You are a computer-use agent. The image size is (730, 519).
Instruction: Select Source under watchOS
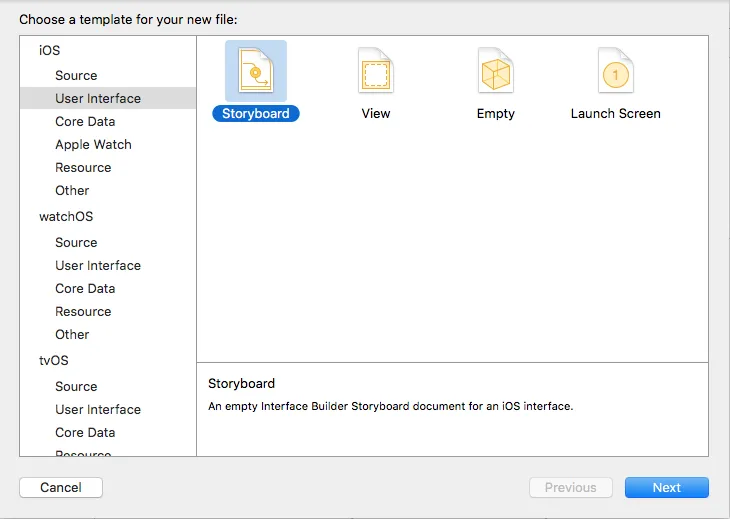point(76,242)
